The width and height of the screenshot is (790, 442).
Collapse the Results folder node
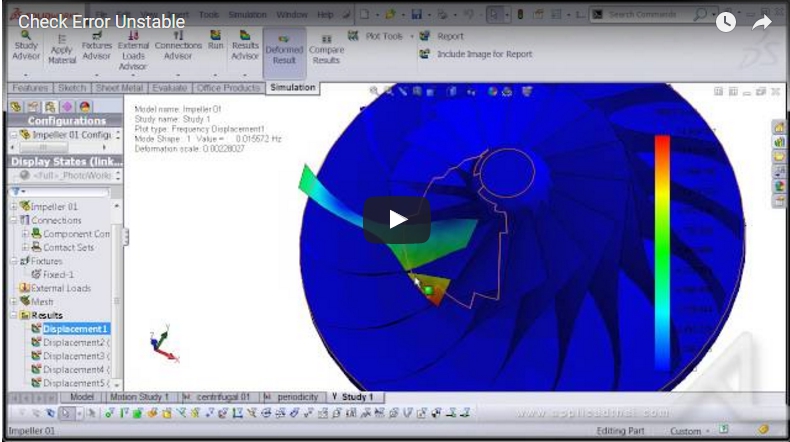point(14,315)
